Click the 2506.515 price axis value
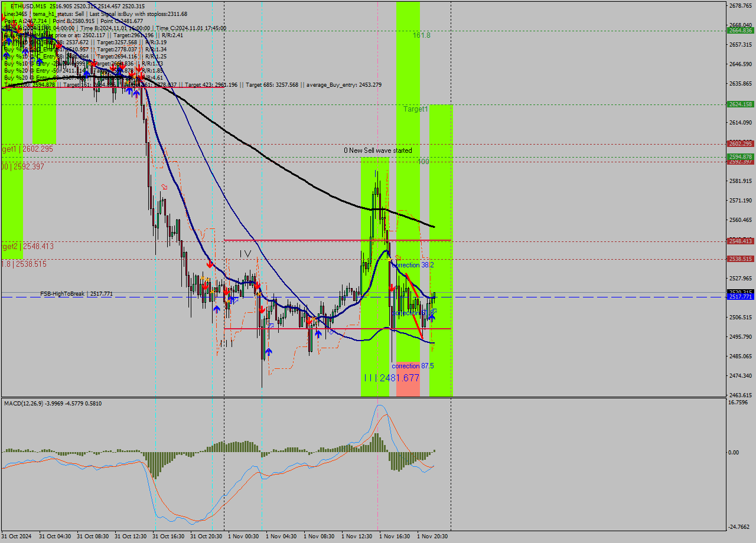The image size is (756, 543). pos(739,317)
